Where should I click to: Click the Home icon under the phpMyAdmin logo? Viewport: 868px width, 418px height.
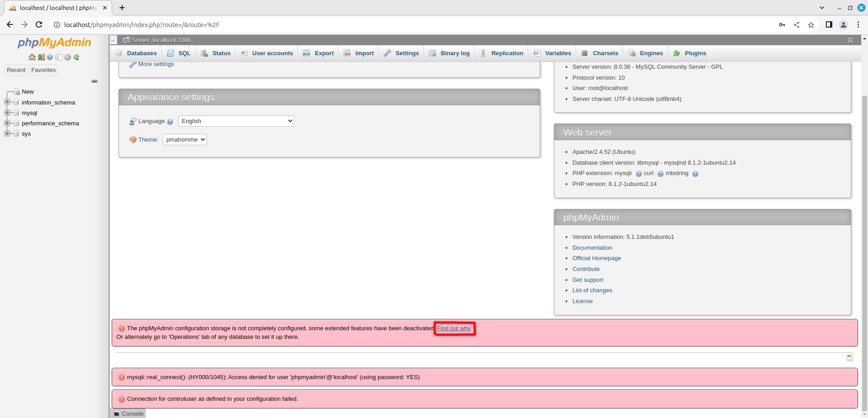coord(32,57)
